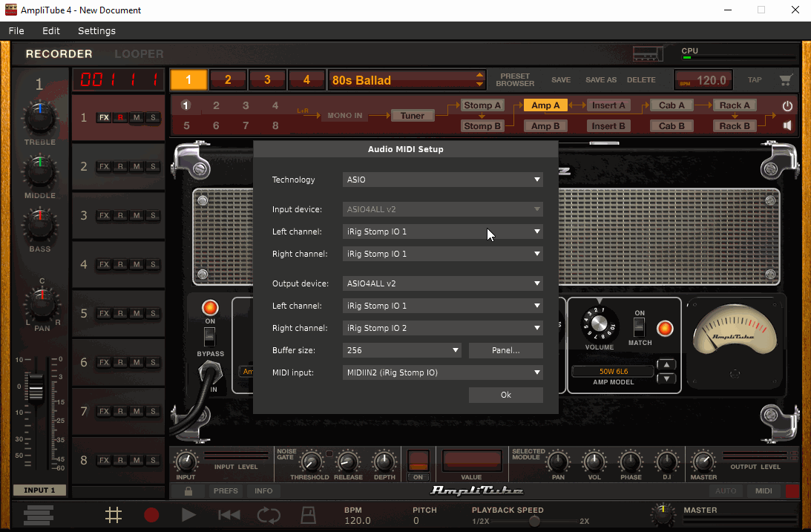Toggle the amp BYPASS switch
Viewport: 811px width, 532px height.
pyautogui.click(x=209, y=337)
